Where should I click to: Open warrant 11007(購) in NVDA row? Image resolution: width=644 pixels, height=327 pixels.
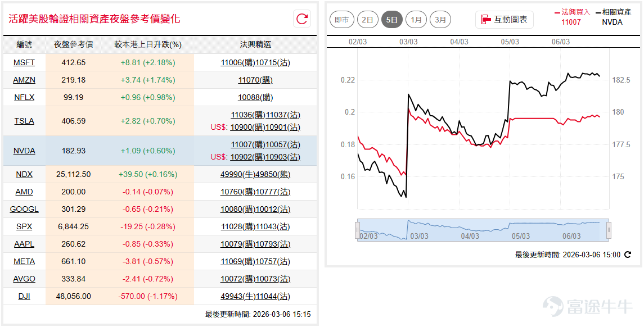(x=248, y=144)
